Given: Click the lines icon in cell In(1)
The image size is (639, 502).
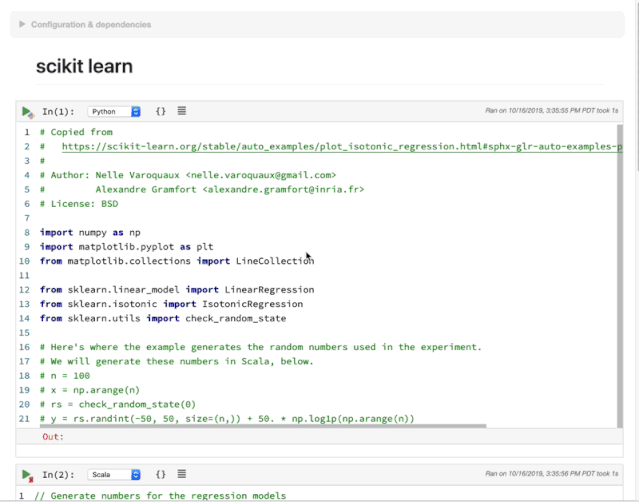Looking at the screenshot, I should 181,112.
